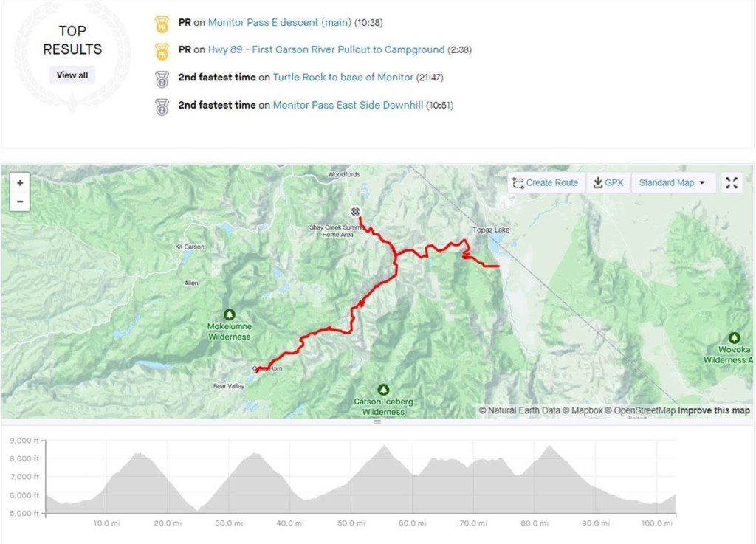Screen dimensions: 756x544
Task: Zoom out on the map
Action: [20, 201]
